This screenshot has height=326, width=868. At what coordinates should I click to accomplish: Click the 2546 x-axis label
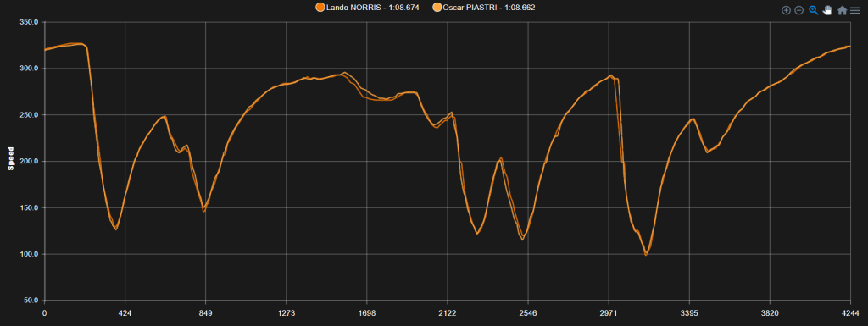coord(528,313)
